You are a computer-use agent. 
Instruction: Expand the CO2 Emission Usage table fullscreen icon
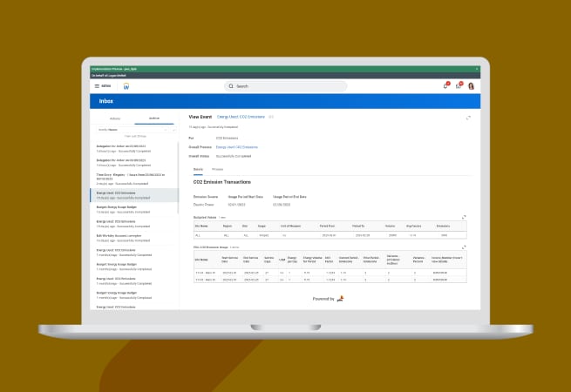click(464, 247)
